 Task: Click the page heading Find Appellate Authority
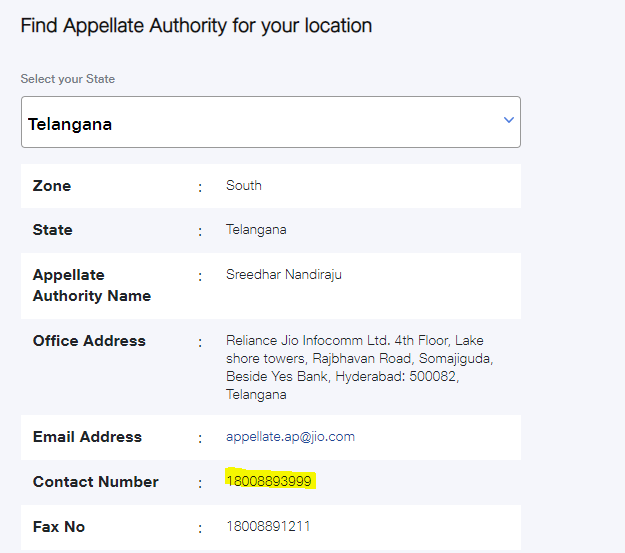pyautogui.click(x=196, y=26)
